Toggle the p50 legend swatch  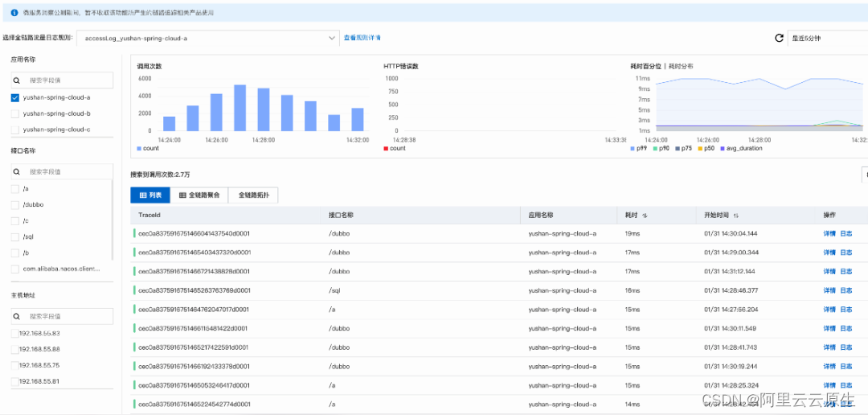point(700,149)
